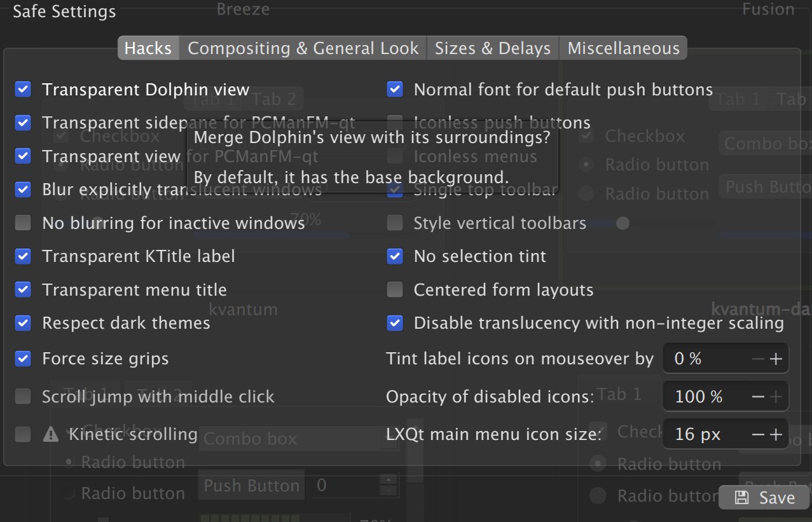Open the Sizes & Delays tab
812x522 pixels.
tap(492, 48)
